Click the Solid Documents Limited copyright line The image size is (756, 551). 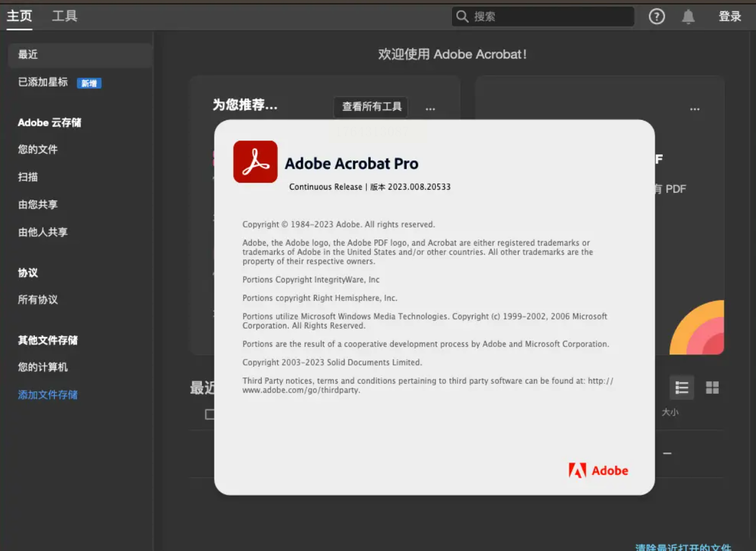[x=332, y=363]
